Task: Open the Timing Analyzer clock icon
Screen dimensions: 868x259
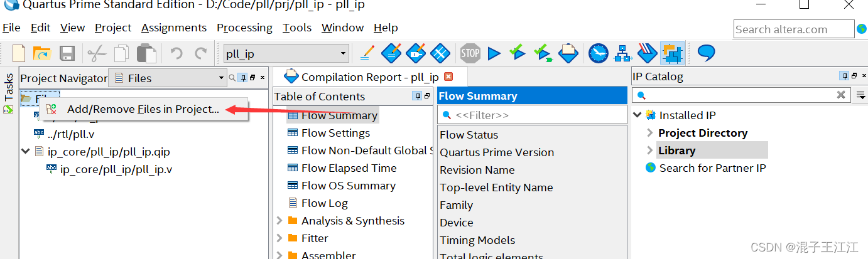Action: (x=599, y=53)
